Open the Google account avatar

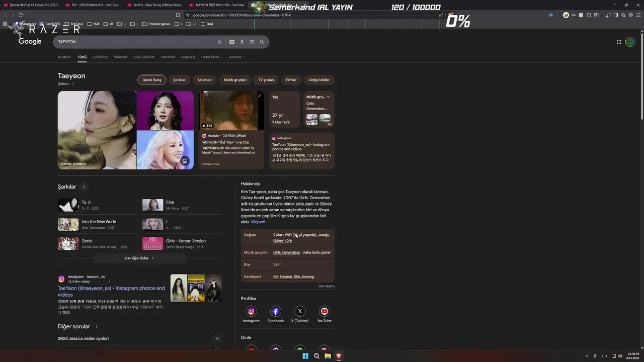coord(630,42)
